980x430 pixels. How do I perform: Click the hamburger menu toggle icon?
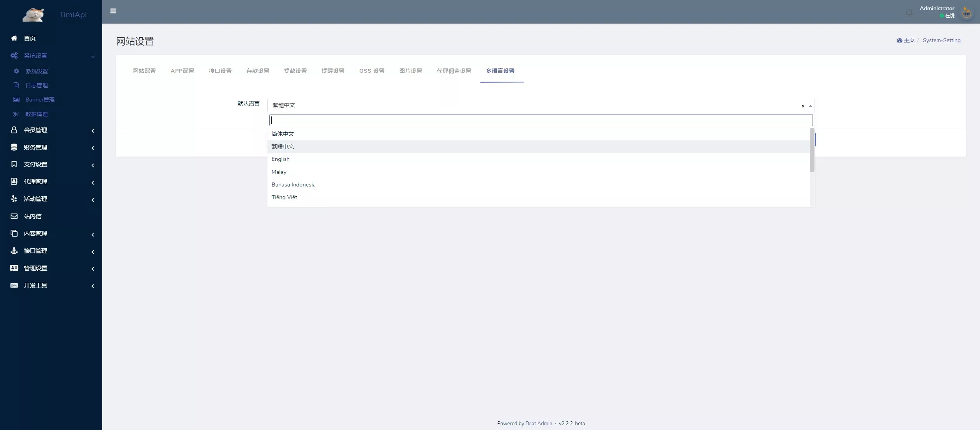(x=113, y=11)
